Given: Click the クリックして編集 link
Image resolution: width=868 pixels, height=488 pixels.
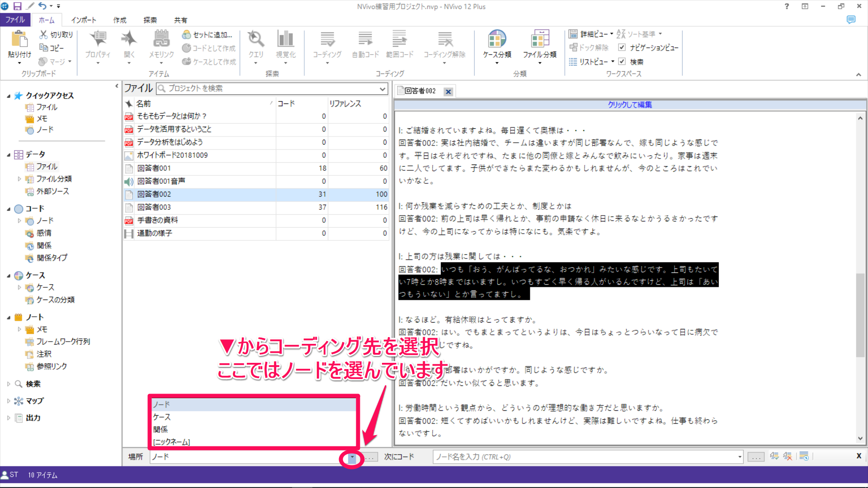Looking at the screenshot, I should click(x=629, y=105).
